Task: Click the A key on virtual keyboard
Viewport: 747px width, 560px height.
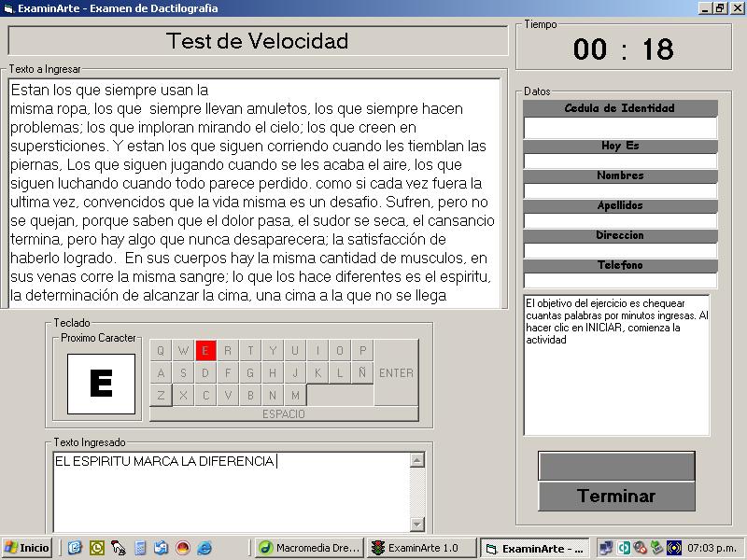Action: point(161,372)
